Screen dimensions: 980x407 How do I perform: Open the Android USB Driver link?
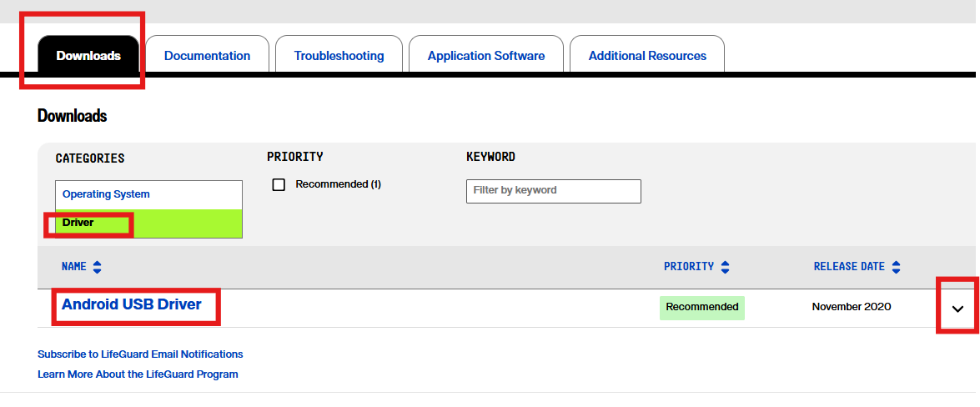[132, 304]
